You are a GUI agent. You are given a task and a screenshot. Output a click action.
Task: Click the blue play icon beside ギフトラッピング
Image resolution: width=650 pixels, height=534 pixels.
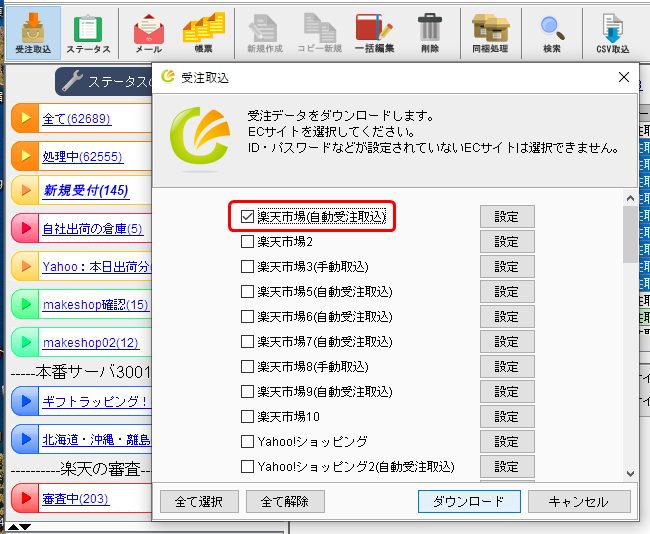(x=26, y=401)
